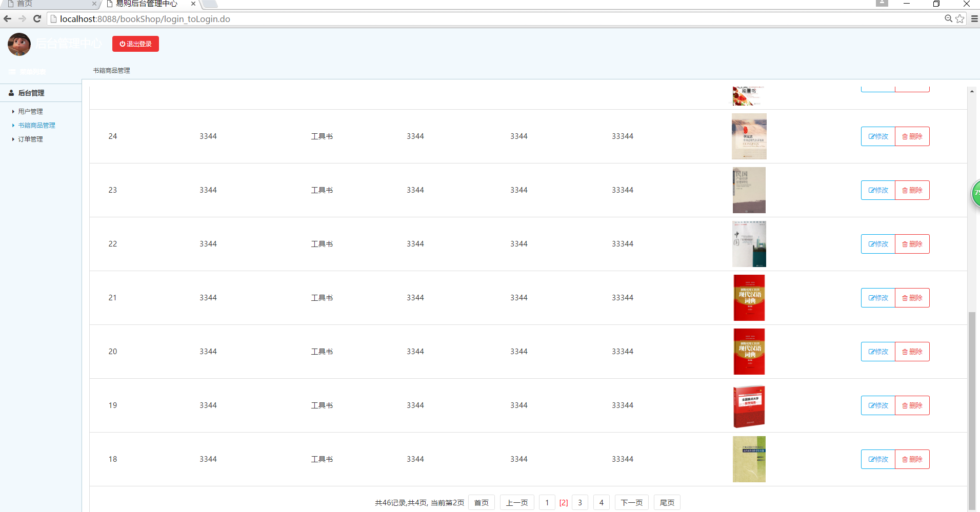This screenshot has height=512, width=980.
Task: Close the 易购后台管理中心 browser tab
Action: (193, 4)
